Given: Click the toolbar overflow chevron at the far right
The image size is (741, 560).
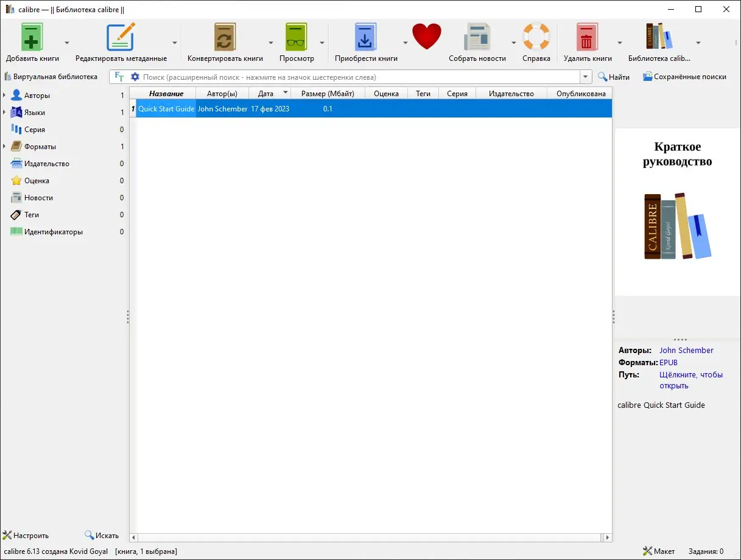Looking at the screenshot, I should [736, 43].
